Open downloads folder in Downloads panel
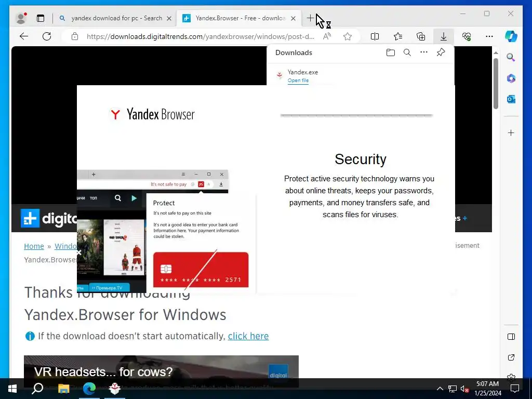The image size is (532, 399). (391, 52)
